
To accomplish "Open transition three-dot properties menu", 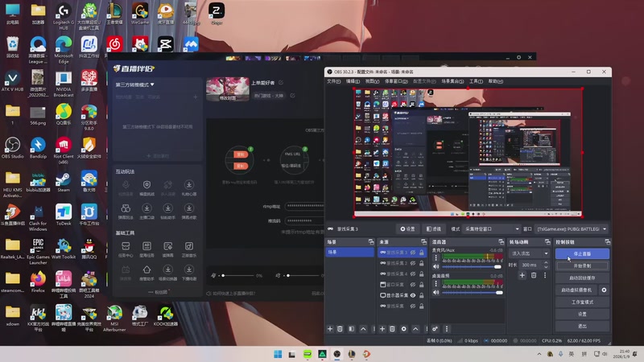I will click(x=545, y=275).
